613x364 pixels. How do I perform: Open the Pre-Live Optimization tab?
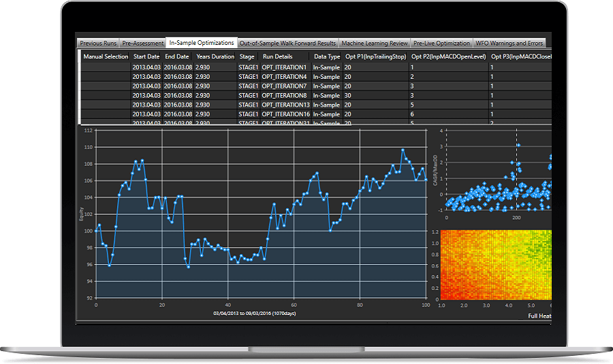442,44
